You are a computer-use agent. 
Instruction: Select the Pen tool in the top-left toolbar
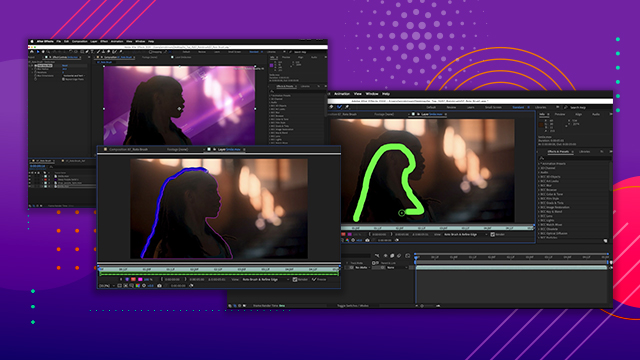pyautogui.click(x=87, y=52)
